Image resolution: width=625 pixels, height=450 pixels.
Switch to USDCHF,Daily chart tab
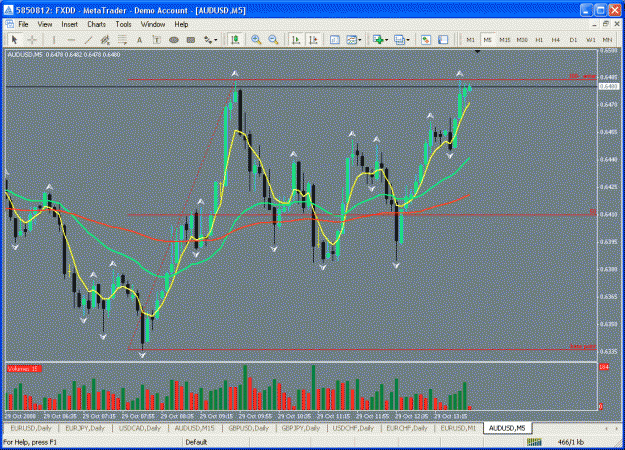coord(353,428)
